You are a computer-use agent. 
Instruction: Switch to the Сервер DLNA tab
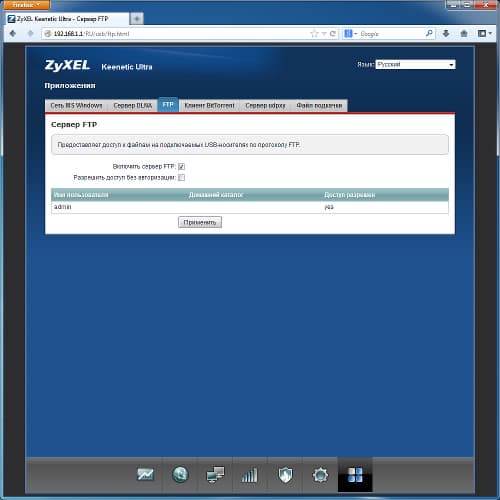click(x=133, y=105)
